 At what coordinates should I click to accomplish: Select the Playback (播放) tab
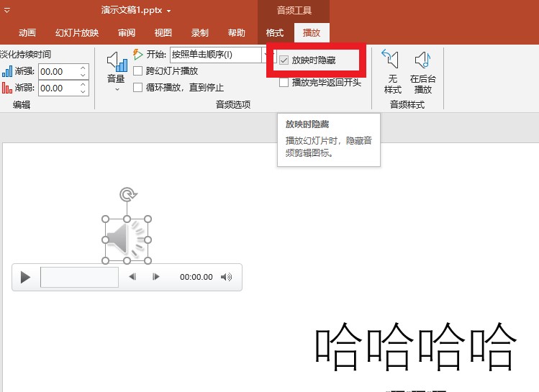(312, 32)
